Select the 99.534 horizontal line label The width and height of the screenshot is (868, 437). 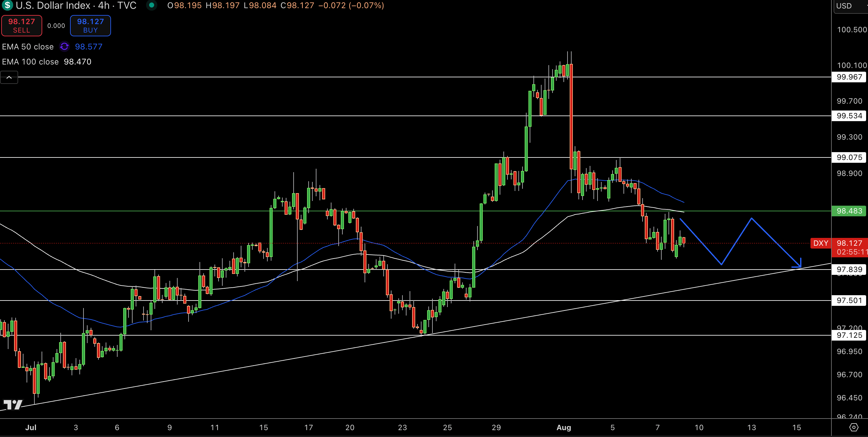[849, 116]
